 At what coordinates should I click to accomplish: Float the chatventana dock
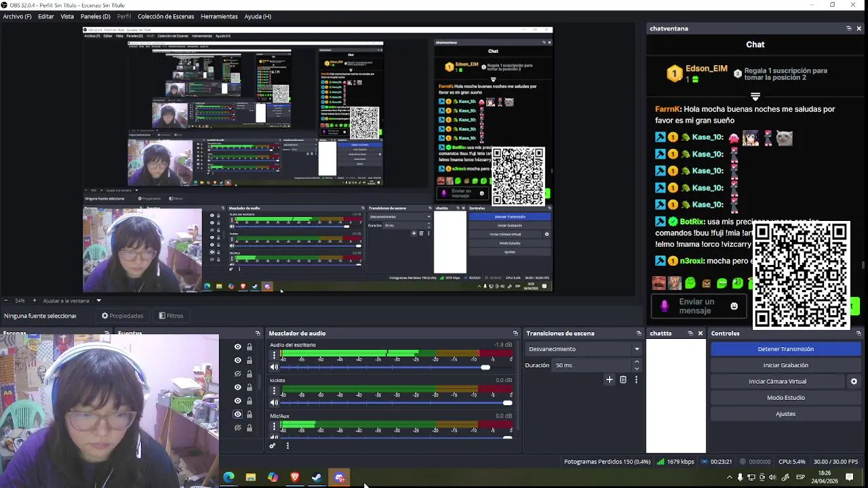(848, 28)
